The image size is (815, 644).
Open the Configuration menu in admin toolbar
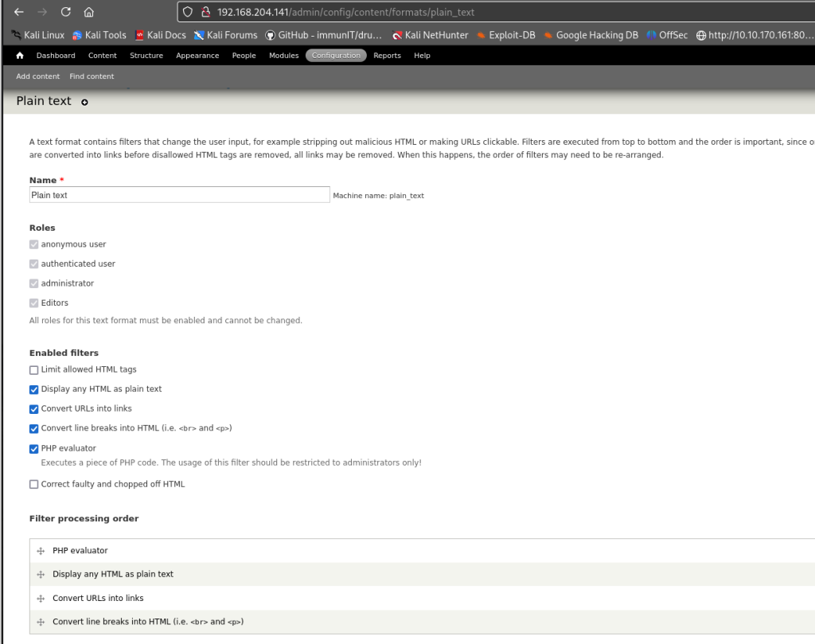pos(336,56)
